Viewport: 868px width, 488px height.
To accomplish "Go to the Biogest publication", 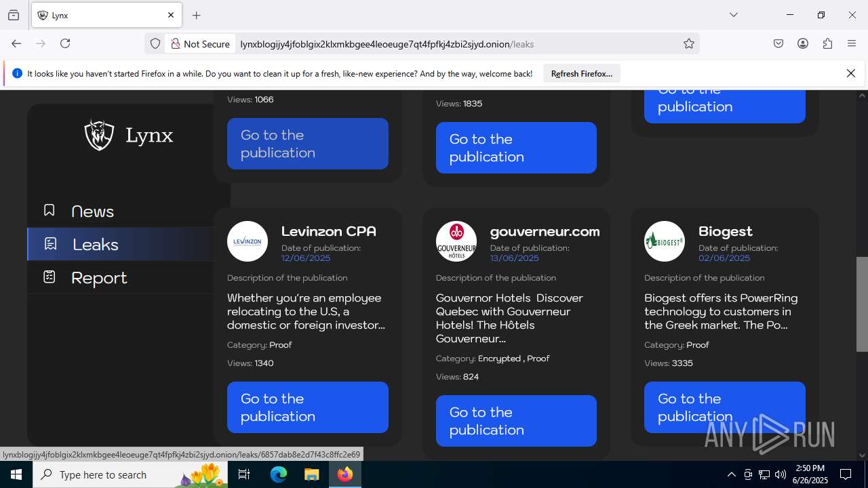I will pos(725,407).
